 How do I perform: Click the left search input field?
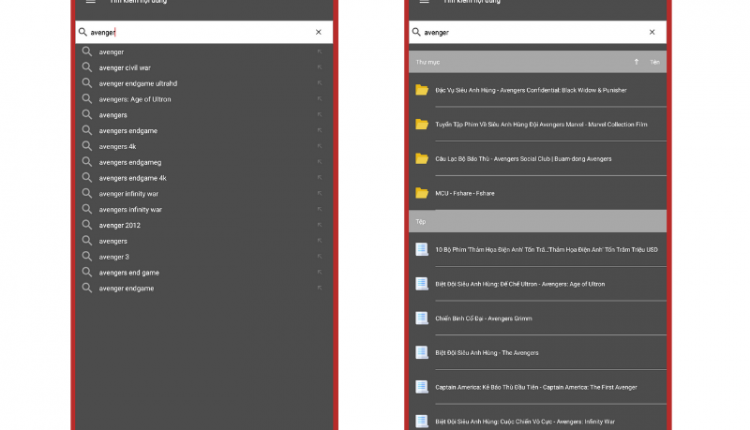[199, 32]
